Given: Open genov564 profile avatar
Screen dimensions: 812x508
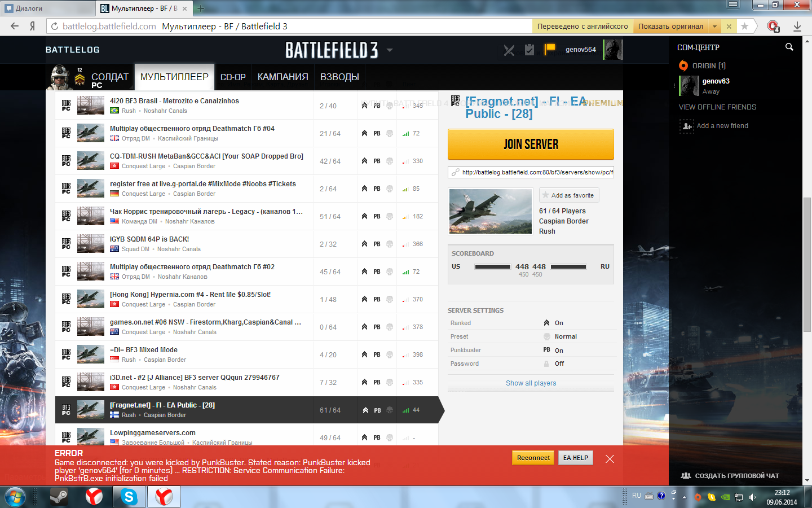Looking at the screenshot, I should click(x=613, y=50).
